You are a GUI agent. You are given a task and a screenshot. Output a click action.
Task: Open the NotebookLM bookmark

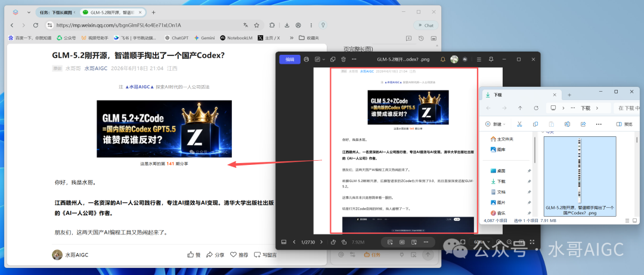236,37
